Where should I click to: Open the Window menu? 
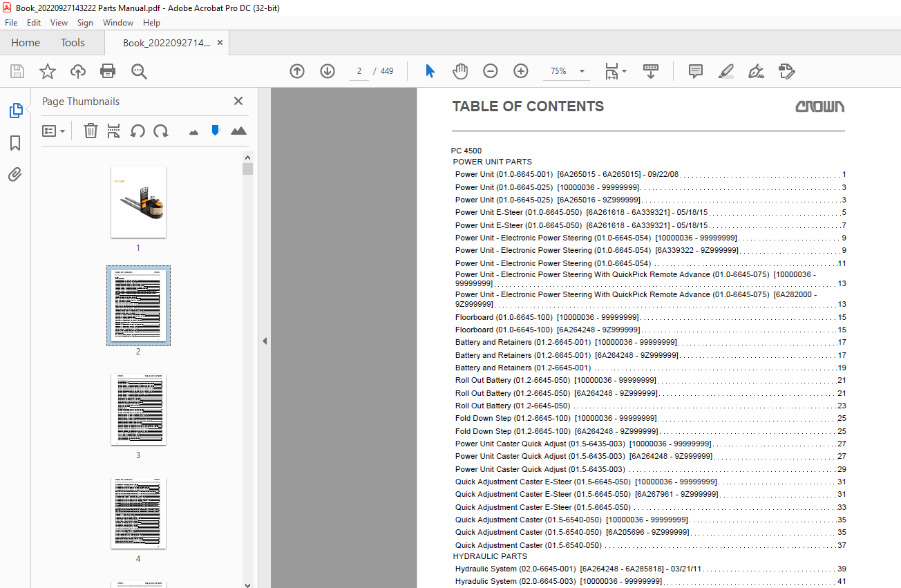pos(118,23)
